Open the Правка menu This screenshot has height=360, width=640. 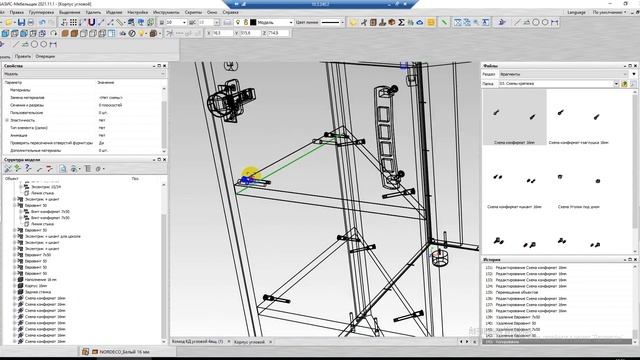coord(16,12)
